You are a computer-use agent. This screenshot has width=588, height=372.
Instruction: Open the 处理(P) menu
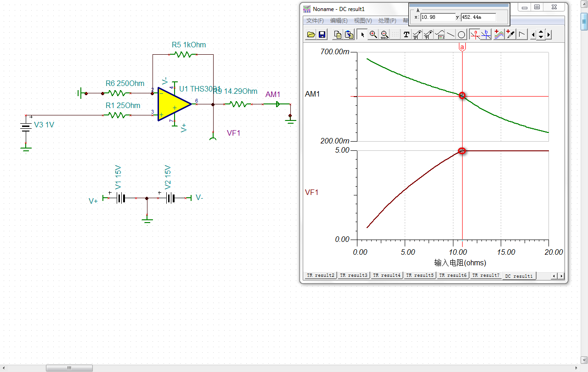point(387,21)
